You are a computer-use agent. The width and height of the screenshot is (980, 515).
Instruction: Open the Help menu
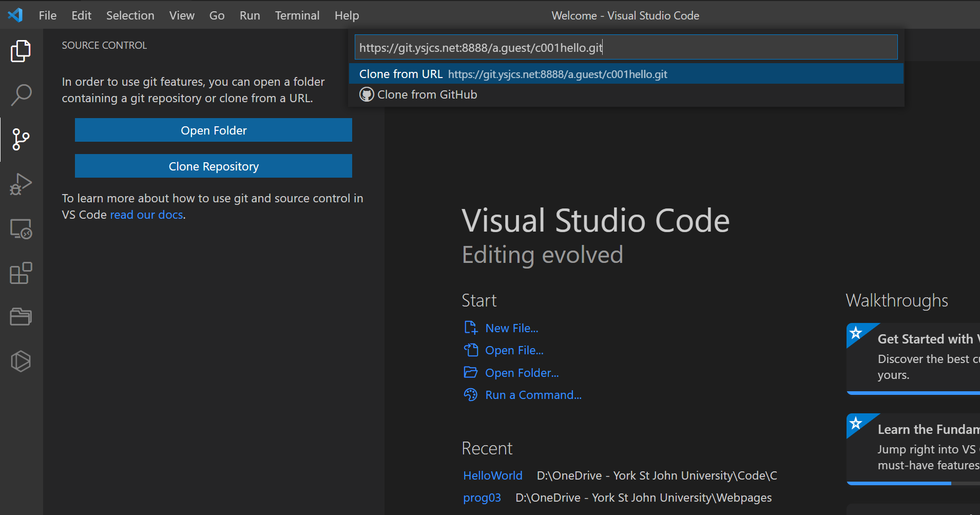pos(347,15)
